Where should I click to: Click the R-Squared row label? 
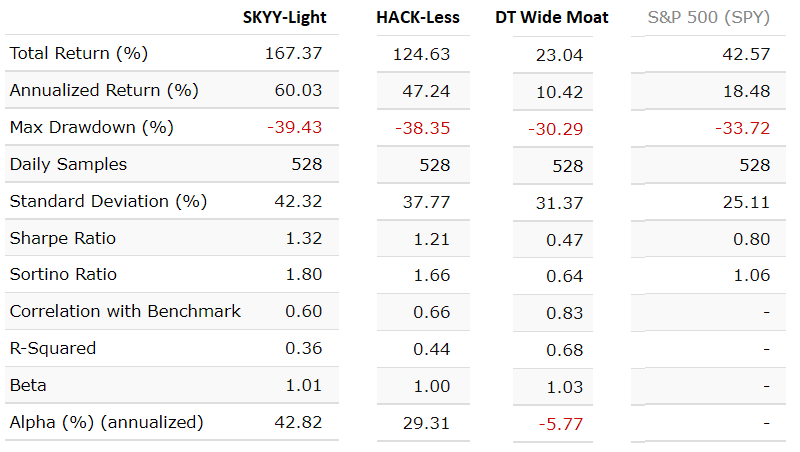click(x=53, y=348)
